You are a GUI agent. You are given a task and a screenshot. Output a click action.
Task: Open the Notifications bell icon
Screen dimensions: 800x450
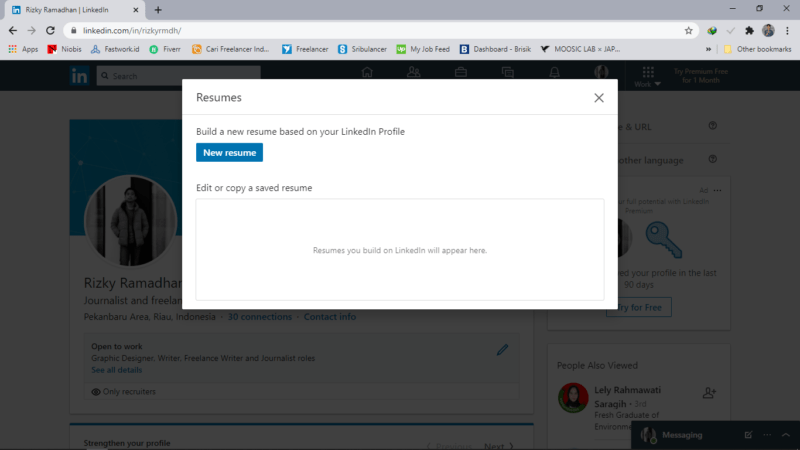(x=555, y=72)
